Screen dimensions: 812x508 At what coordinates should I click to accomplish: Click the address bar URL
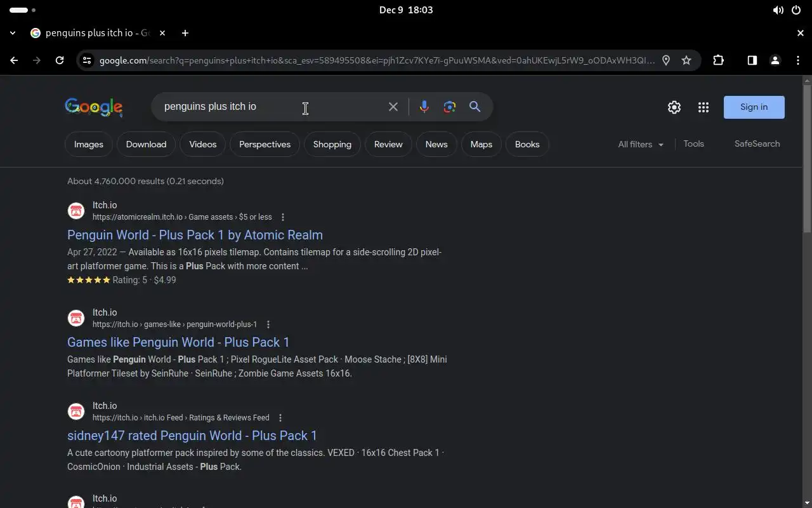pyautogui.click(x=377, y=60)
